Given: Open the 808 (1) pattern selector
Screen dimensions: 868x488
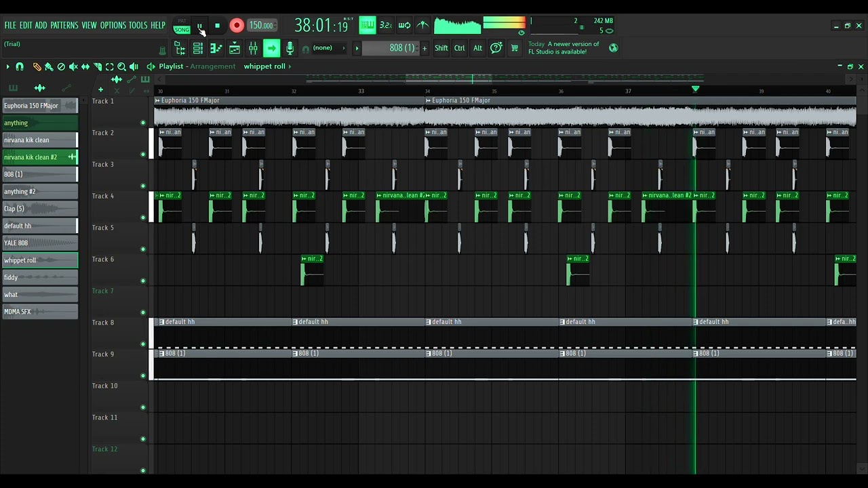Looking at the screenshot, I should pos(391,48).
